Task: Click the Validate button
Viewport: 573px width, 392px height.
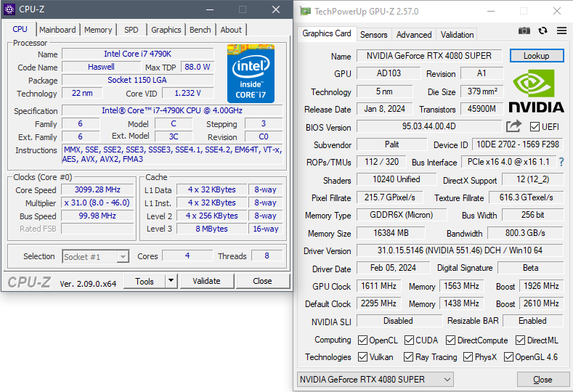Action: pos(206,281)
